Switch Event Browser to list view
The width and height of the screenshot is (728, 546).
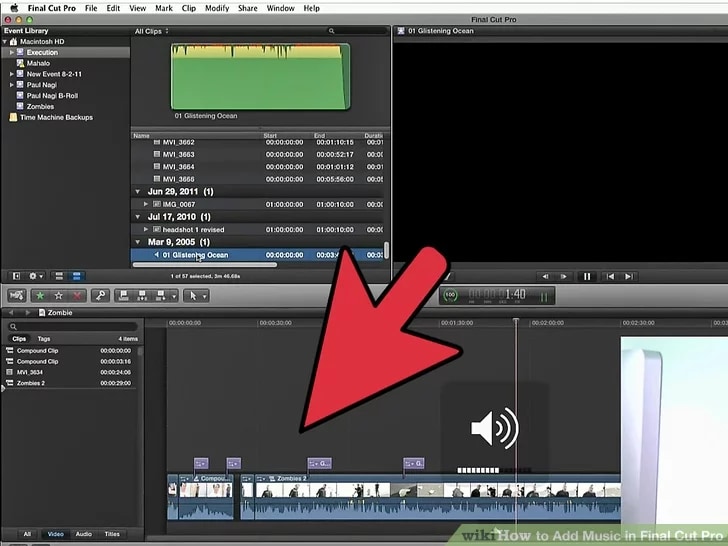[77, 276]
